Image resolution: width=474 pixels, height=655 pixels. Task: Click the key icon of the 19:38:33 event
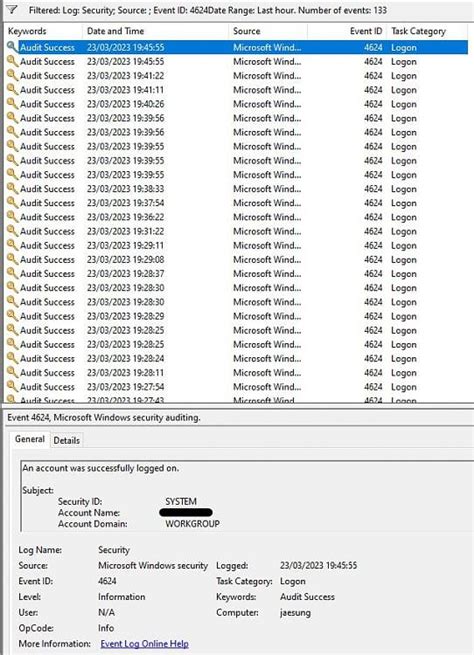(13, 189)
